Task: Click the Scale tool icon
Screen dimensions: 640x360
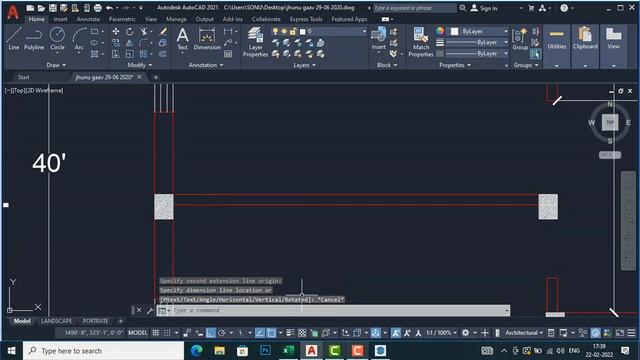Action: 129,53
